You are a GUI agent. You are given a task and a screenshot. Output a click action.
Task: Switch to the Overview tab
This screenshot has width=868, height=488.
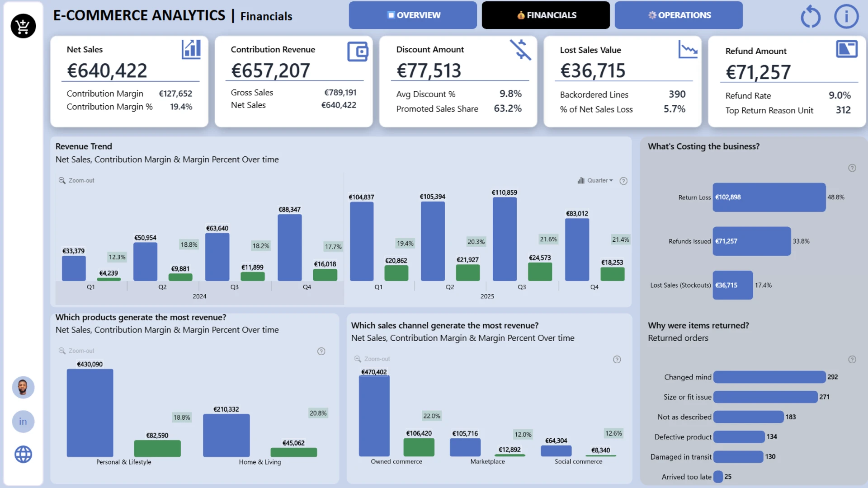point(413,15)
